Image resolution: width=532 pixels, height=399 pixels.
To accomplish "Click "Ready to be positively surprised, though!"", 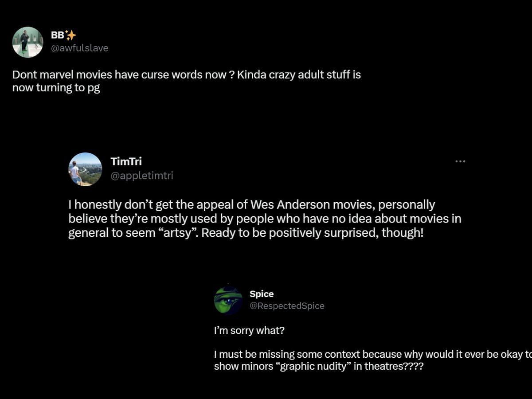I will 313,233.
